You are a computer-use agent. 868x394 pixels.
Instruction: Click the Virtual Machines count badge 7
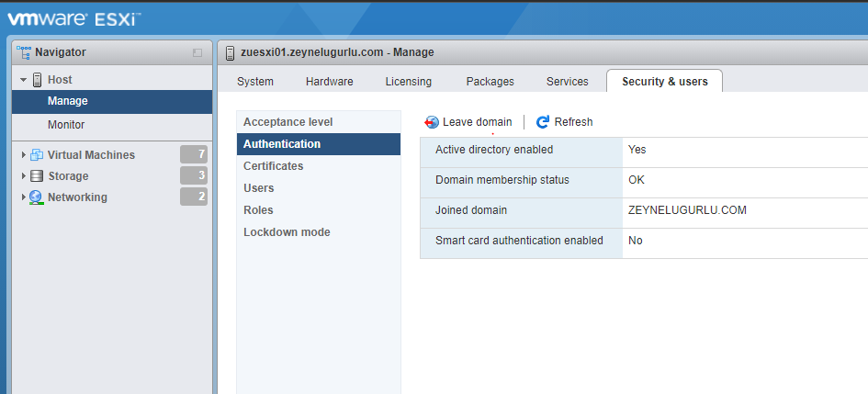194,154
